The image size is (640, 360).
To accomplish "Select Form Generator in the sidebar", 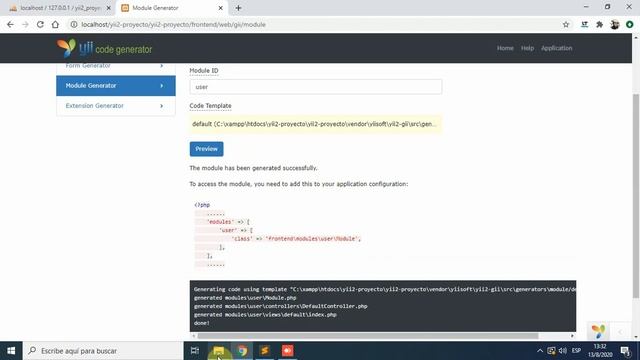I will 116,66.
